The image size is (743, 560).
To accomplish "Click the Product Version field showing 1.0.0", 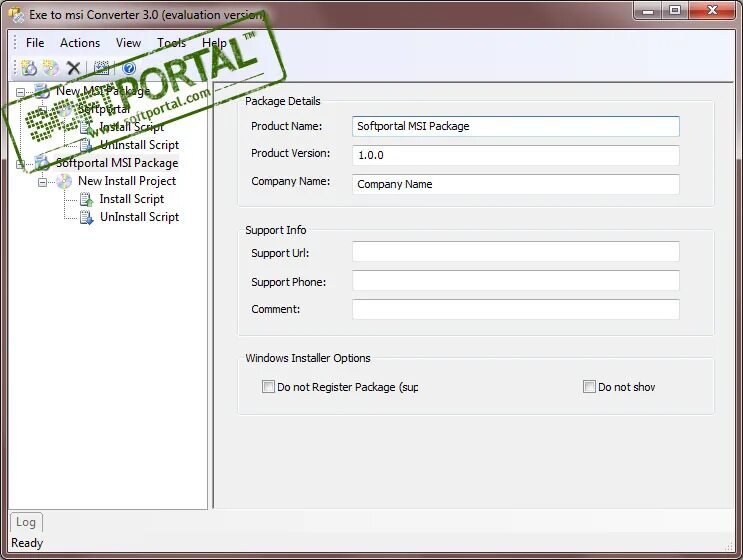I will [516, 155].
